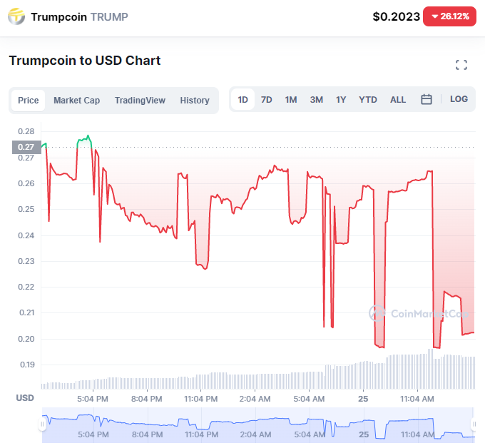Click the green peak of the price line
This screenshot has width=485, height=448.
coord(88,136)
